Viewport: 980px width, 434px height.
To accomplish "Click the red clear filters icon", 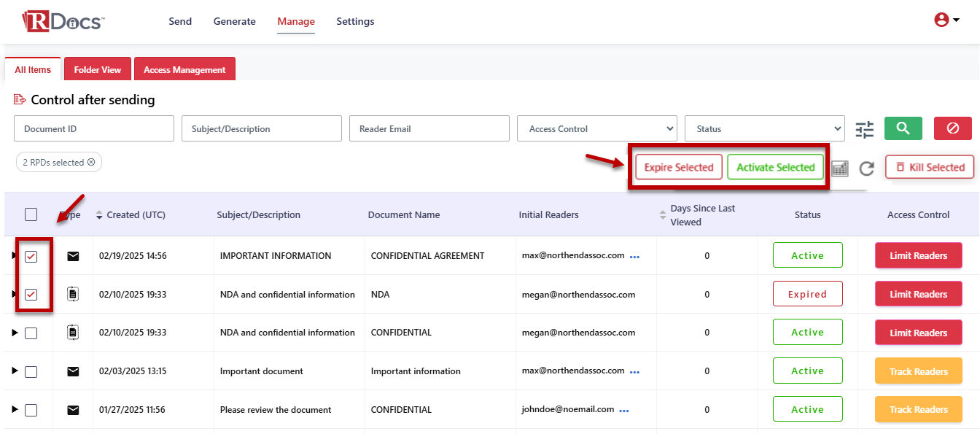I will point(952,128).
